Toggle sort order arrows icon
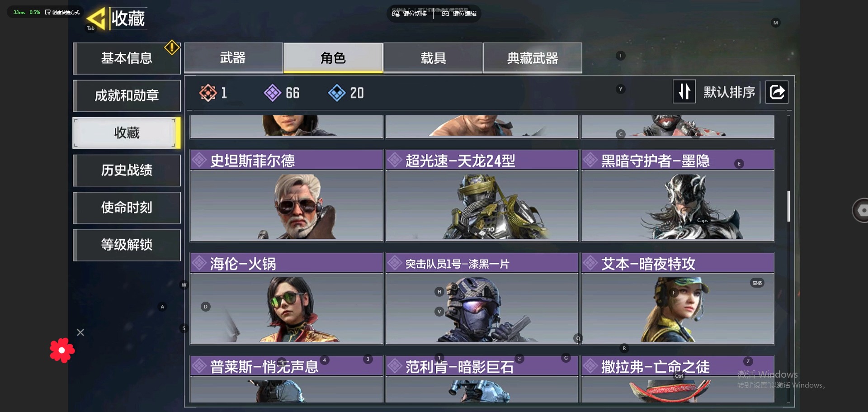Screen dimensions: 868x412 click(684, 92)
